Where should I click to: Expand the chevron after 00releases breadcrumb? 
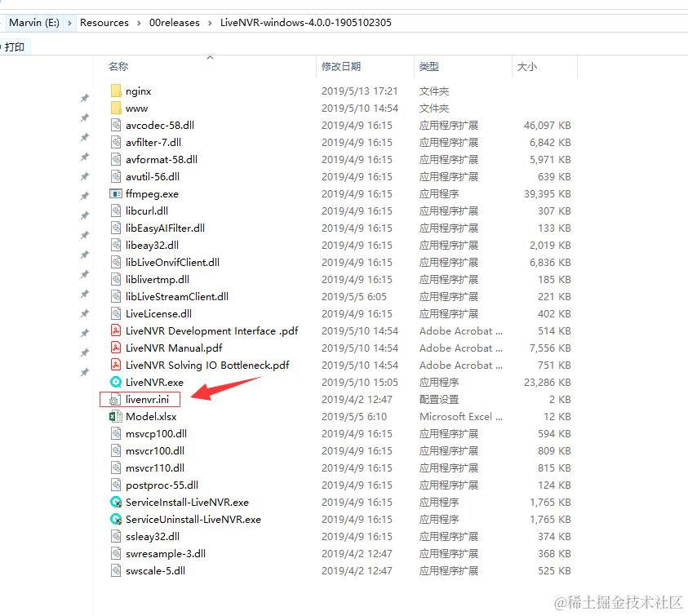coord(210,23)
